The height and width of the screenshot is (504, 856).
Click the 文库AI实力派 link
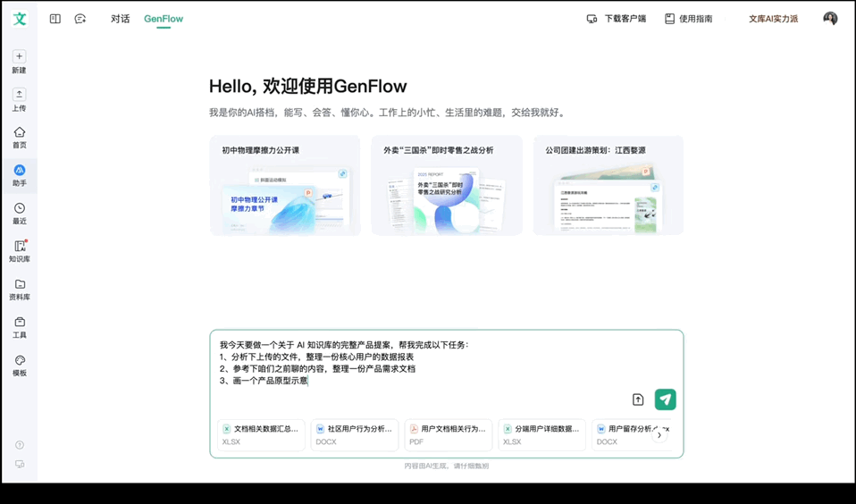pos(773,19)
